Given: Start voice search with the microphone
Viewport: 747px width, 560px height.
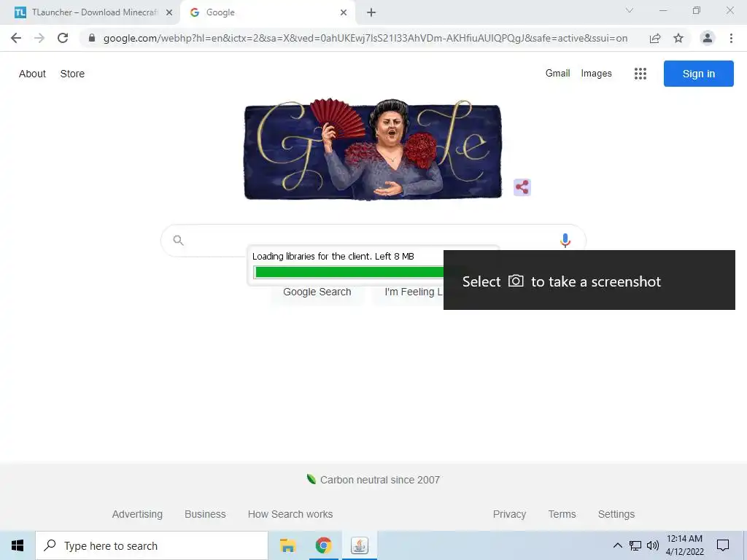Looking at the screenshot, I should click(x=565, y=241).
